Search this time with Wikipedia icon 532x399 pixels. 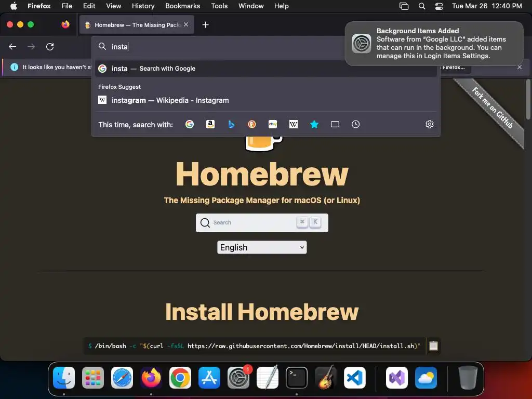294,124
